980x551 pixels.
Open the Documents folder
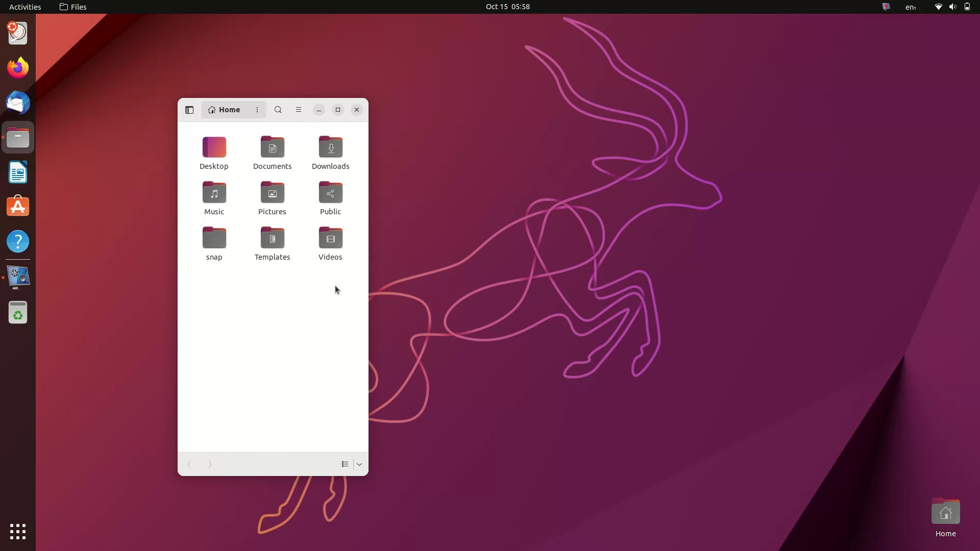272,153
